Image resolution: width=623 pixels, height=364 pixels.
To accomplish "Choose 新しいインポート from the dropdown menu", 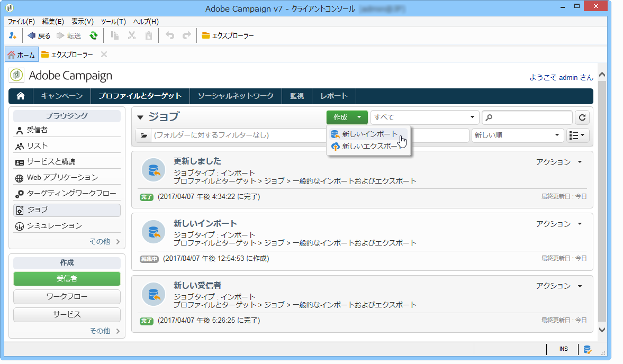I will point(368,134).
